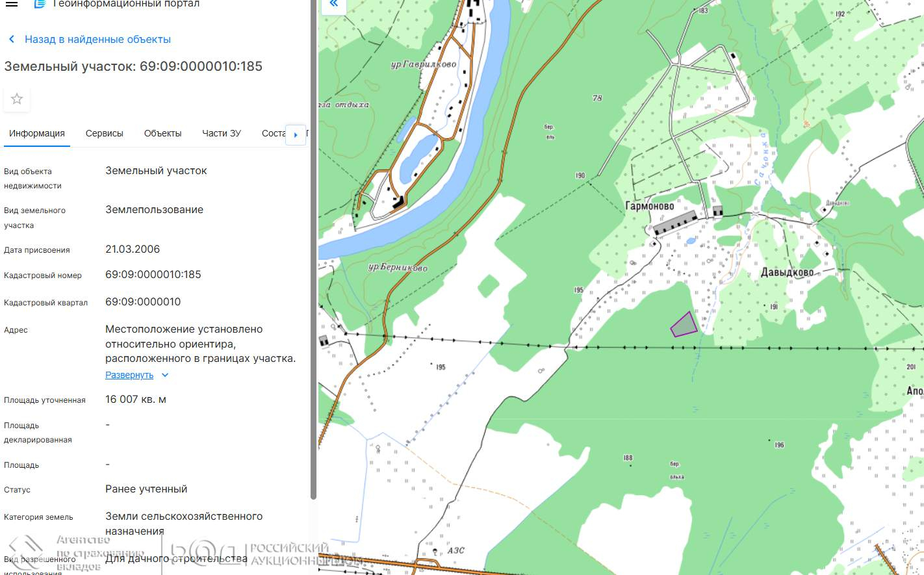Click the Геоинформационный портал header title
The width and height of the screenshot is (924, 575).
click(126, 4)
